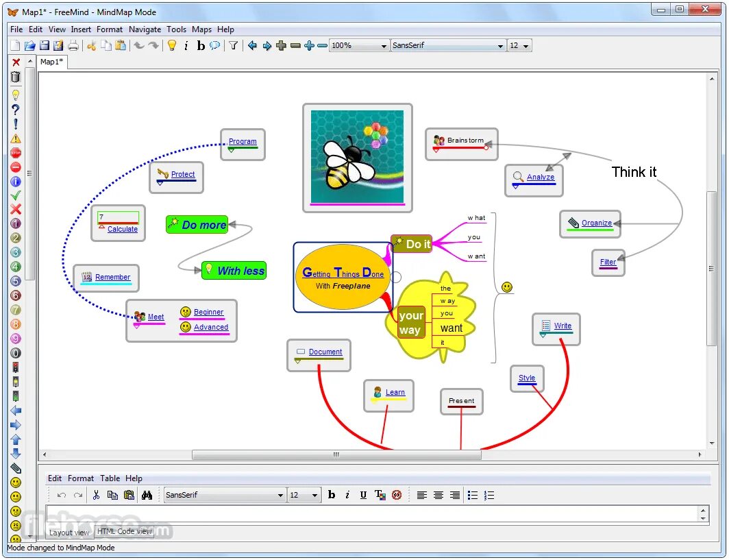Add the question mark icon from the side palette
The height and width of the screenshot is (560, 729).
[15, 110]
